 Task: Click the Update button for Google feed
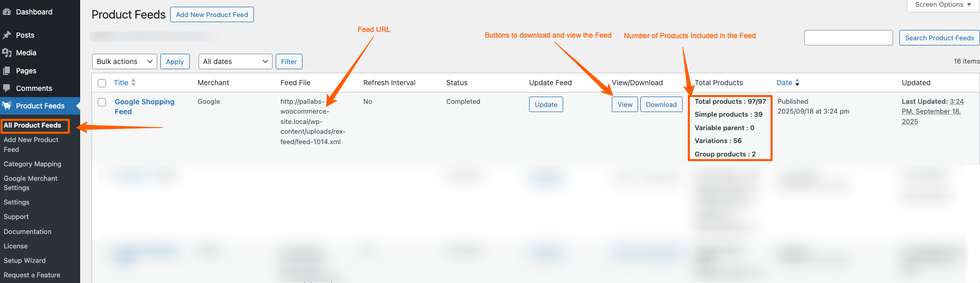point(546,104)
